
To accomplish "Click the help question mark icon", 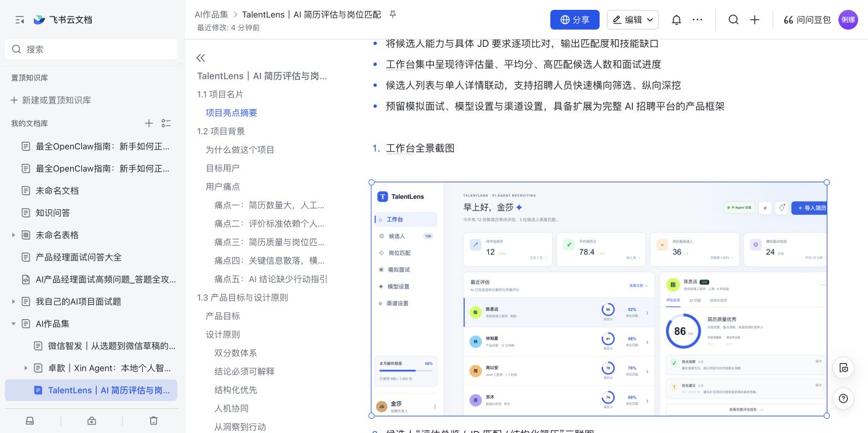I will (843, 399).
